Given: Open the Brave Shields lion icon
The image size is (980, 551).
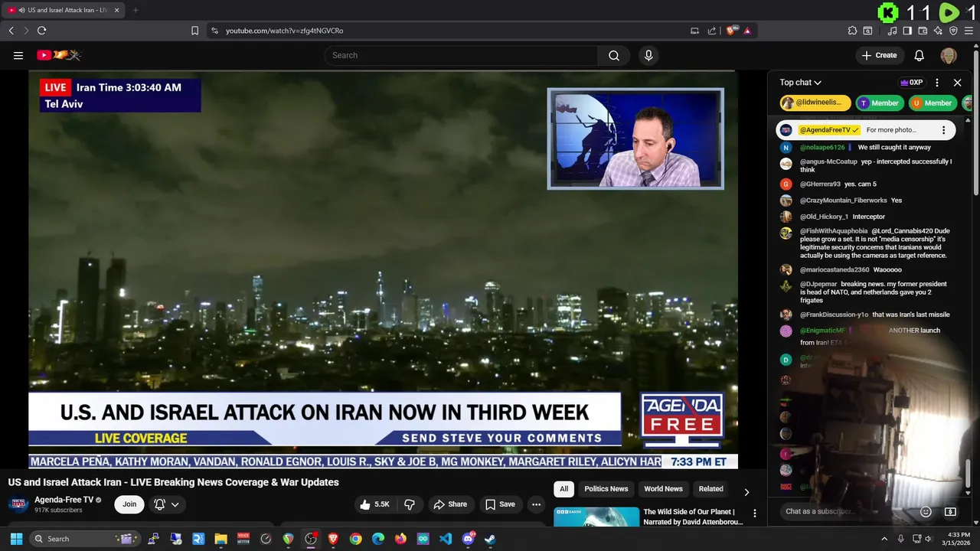Looking at the screenshot, I should 732,31.
